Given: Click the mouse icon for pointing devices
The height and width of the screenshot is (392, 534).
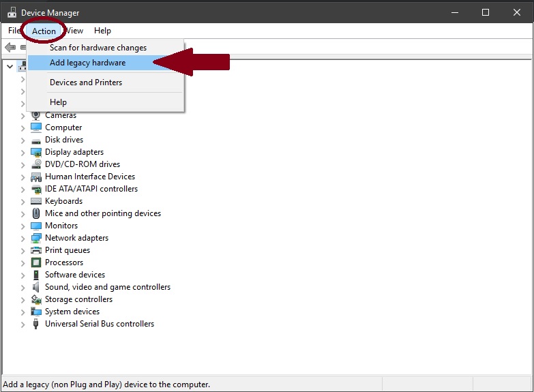Looking at the screenshot, I should pyautogui.click(x=35, y=213).
